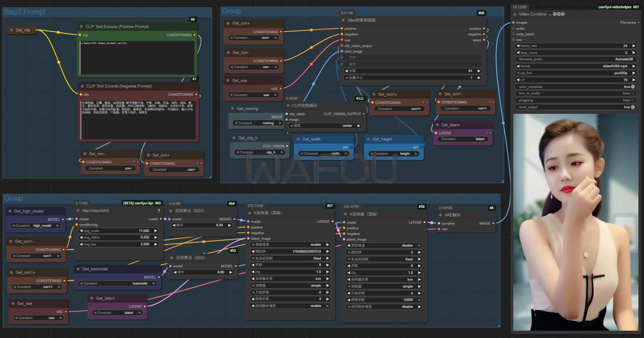Open the pix_fmt yuv420p dropdown

point(576,73)
